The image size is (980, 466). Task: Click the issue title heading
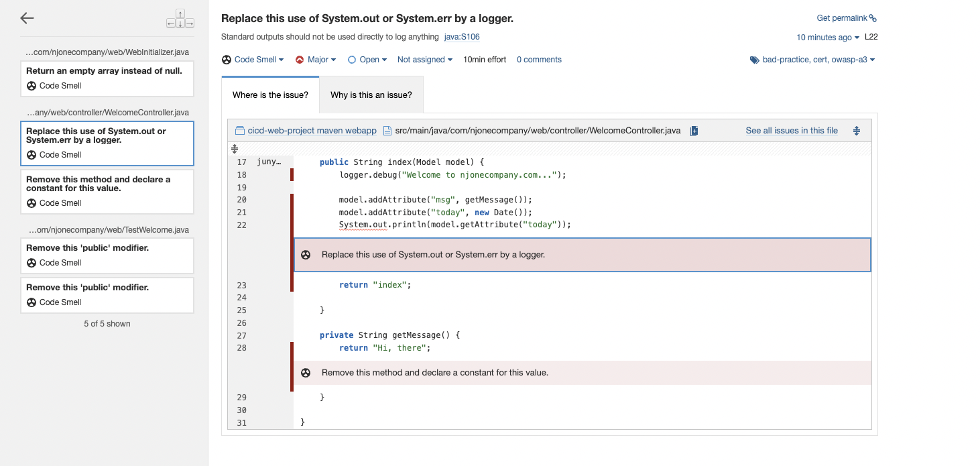[x=367, y=19]
